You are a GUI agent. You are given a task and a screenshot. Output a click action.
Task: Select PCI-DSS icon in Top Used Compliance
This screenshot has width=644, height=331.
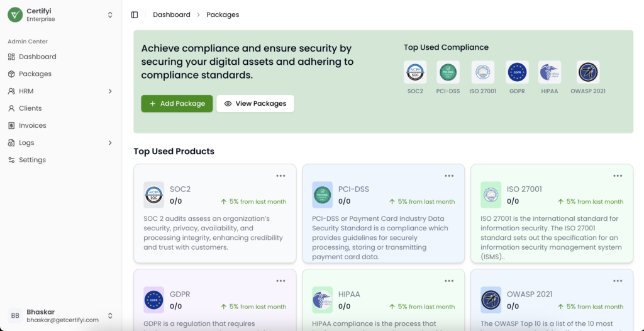pyautogui.click(x=448, y=72)
